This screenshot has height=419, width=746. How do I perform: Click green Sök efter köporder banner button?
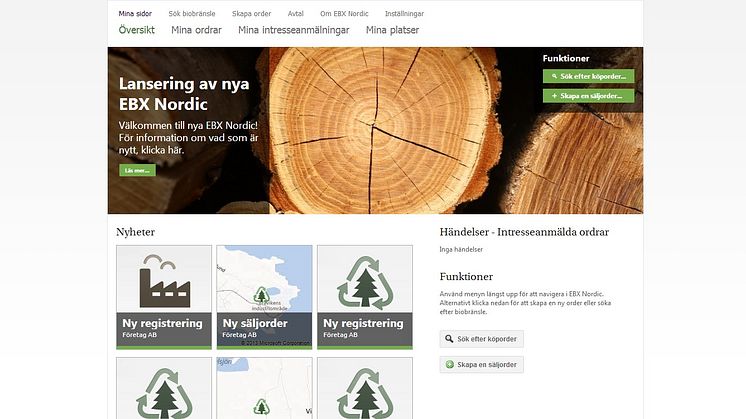point(588,76)
